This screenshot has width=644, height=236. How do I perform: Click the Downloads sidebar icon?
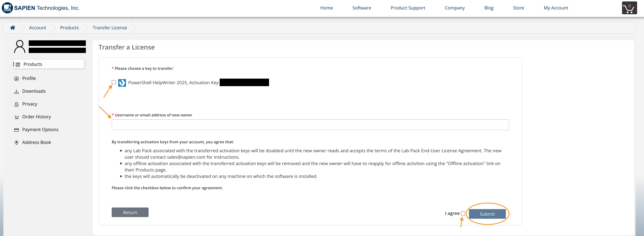coord(17,92)
